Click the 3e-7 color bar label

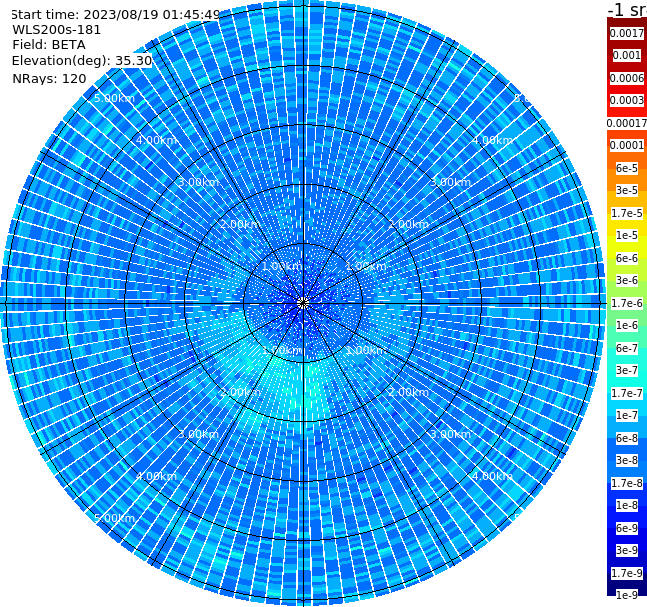627,370
